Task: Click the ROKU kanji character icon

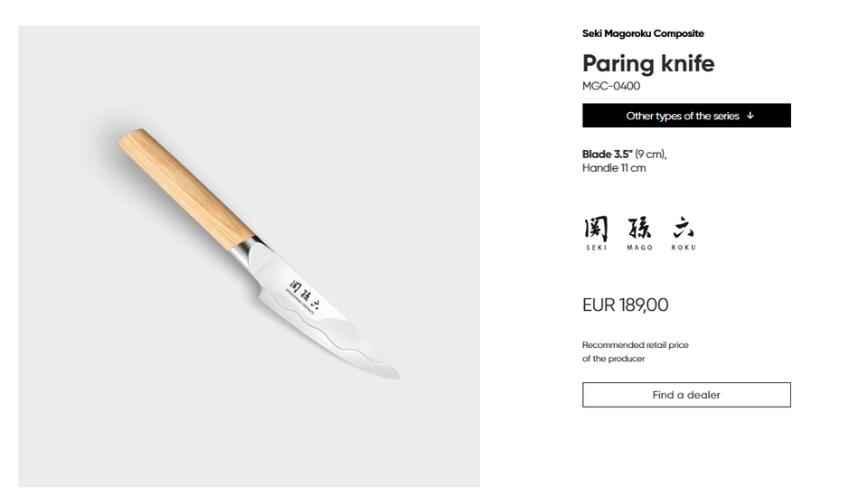Action: 684,227
